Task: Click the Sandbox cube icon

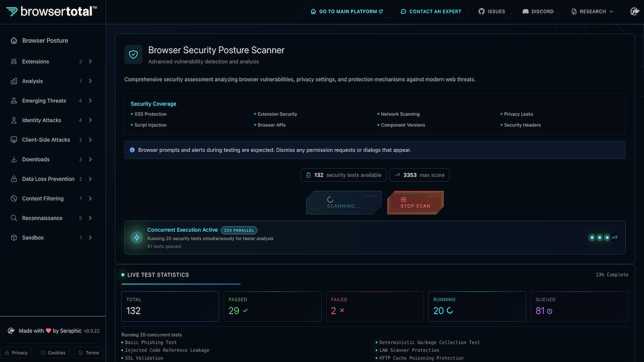Action: tap(14, 238)
